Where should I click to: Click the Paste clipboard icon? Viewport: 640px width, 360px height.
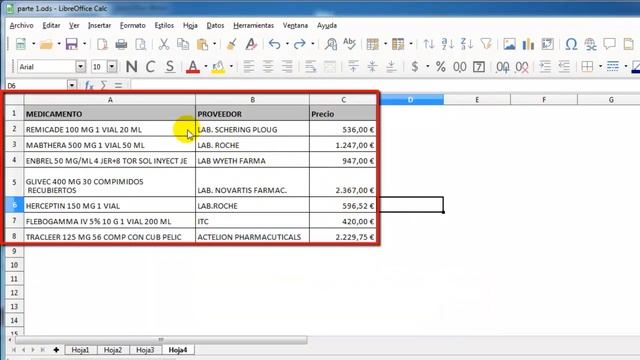(x=202, y=44)
